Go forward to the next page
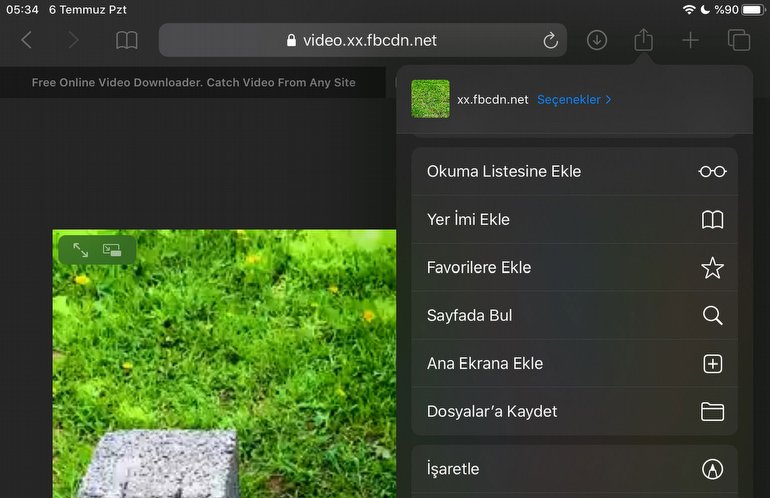The height and width of the screenshot is (498, 770). [73, 40]
